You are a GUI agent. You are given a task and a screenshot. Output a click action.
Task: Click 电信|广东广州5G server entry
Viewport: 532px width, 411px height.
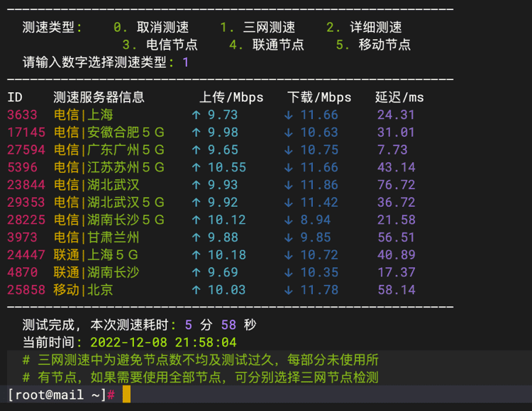tap(109, 150)
